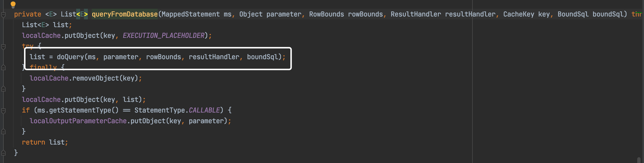
Task: Place cursor on the doQuery call
Action: [x=70, y=57]
